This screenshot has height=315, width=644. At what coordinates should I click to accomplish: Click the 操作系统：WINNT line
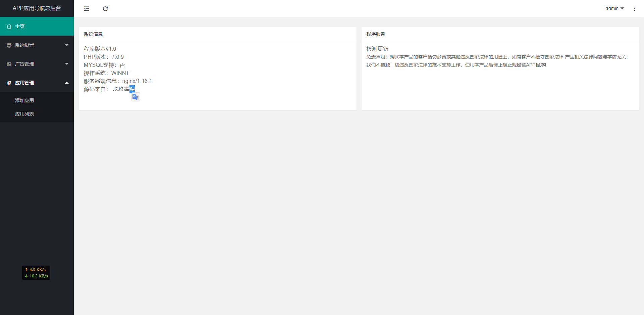(106, 73)
